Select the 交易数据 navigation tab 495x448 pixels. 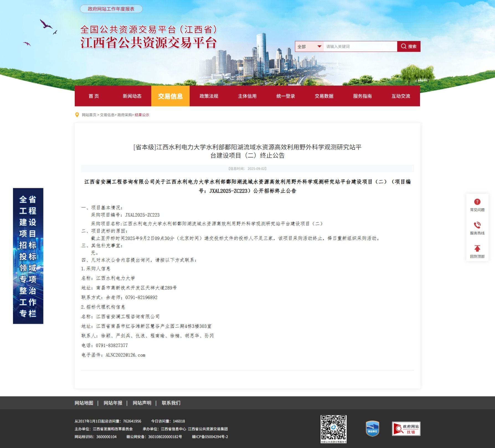point(324,96)
